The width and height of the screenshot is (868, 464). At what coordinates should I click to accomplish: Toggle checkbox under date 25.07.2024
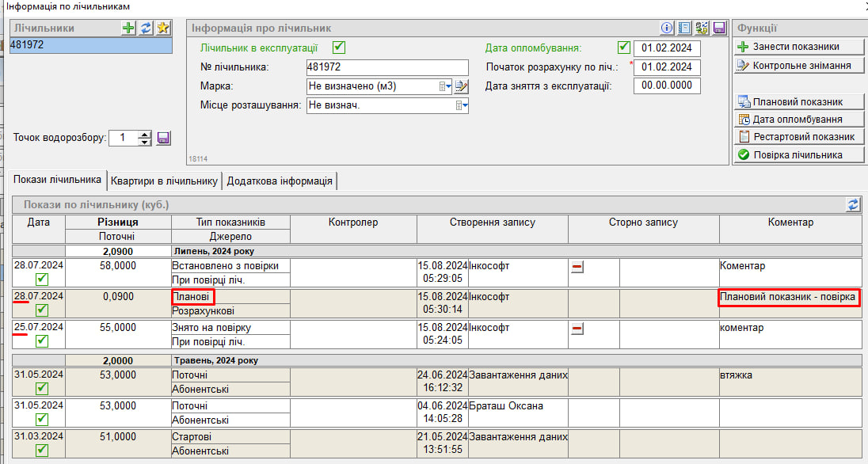(42, 340)
